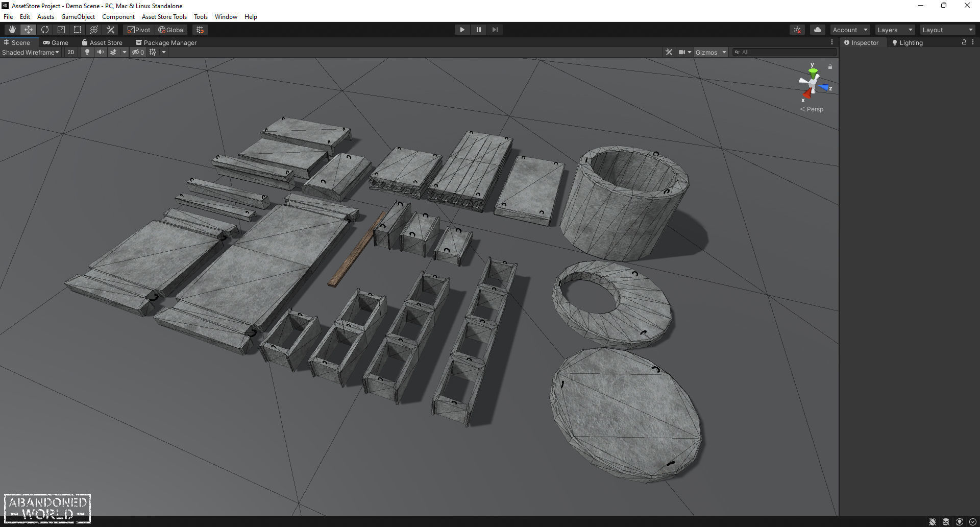This screenshot has height=527, width=980.
Task: Open the Lighting tab
Action: point(908,42)
